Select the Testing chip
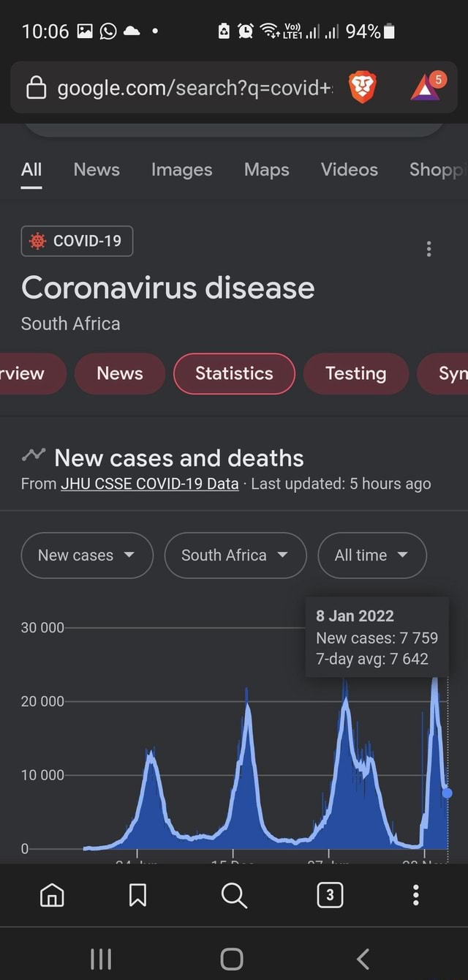This screenshot has height=980, width=468. (x=356, y=373)
